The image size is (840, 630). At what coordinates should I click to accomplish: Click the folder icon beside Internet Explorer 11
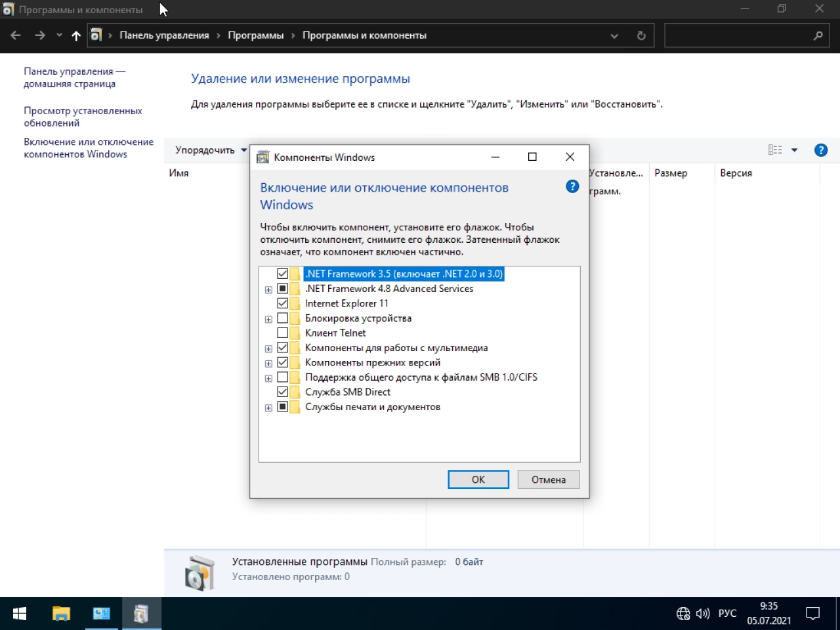295,303
